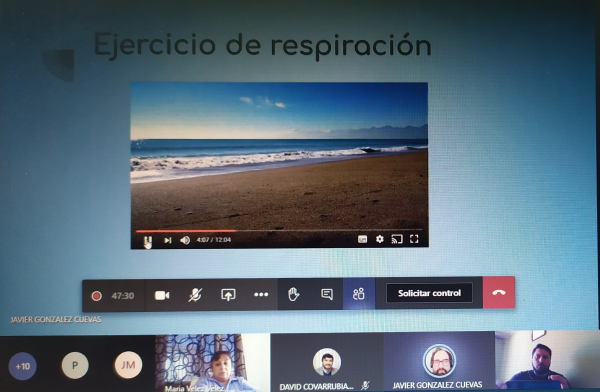Open video settings gear
Viewport: 600px width, 392px height.
coord(380,239)
